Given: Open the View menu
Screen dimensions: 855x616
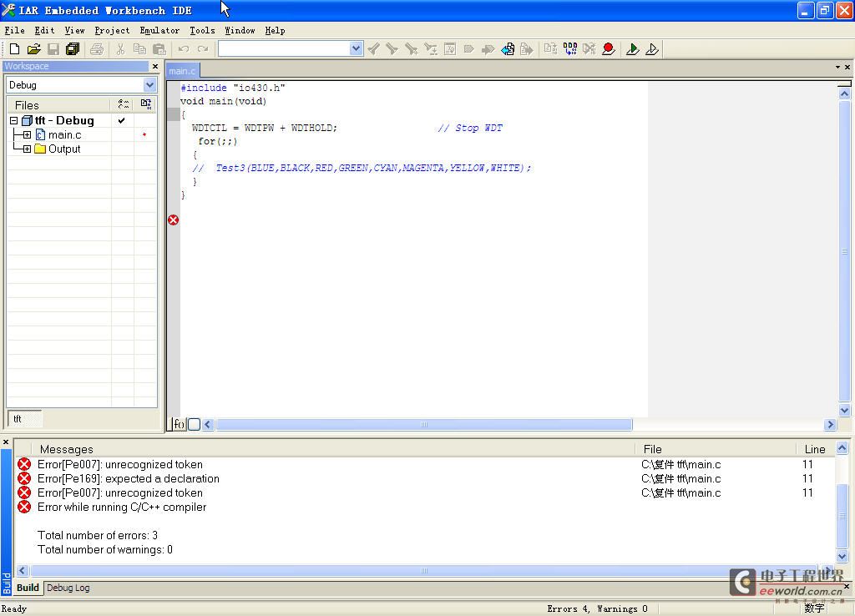Looking at the screenshot, I should click(74, 31).
